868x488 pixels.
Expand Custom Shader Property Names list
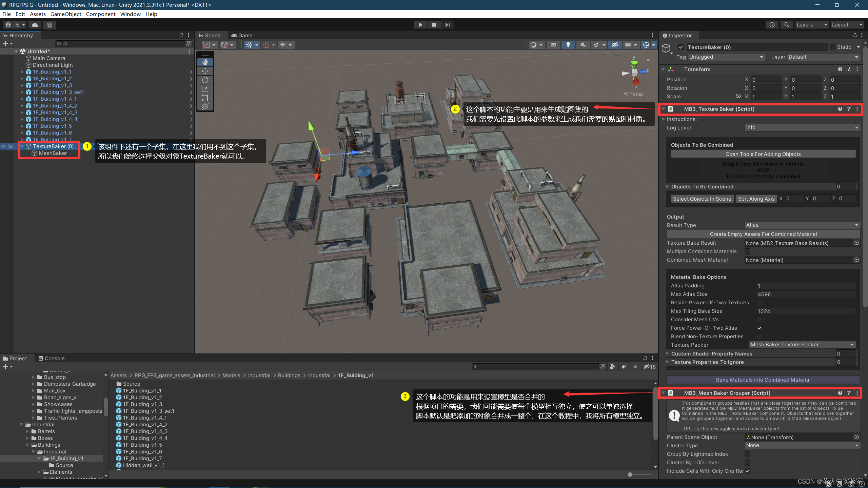click(x=668, y=353)
